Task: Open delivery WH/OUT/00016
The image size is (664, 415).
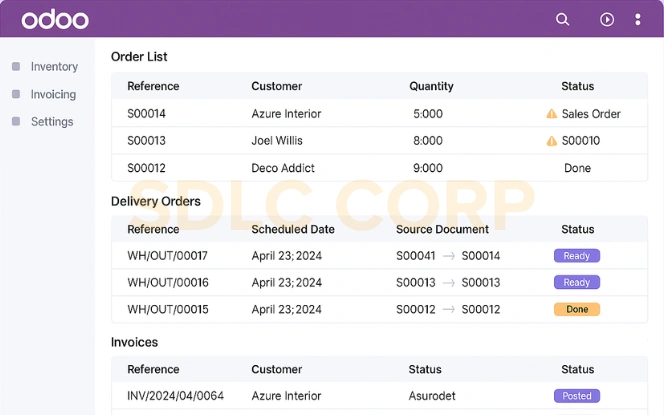Action: tap(168, 282)
